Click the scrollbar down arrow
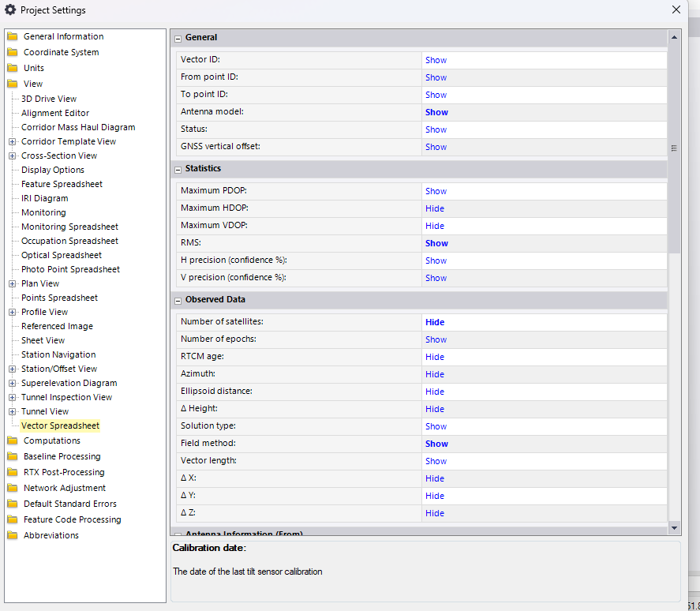 674,527
